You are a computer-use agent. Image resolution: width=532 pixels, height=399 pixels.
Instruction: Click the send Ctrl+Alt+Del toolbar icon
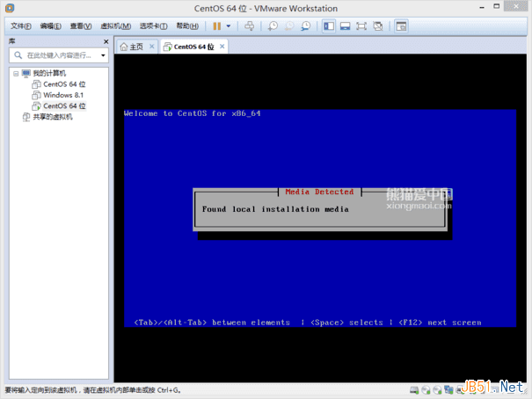tap(250, 26)
